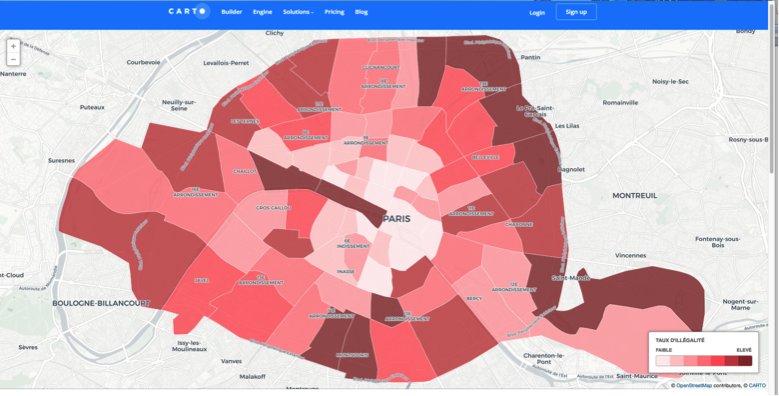
Task: Open the Builder menu item
Action: 232,12
